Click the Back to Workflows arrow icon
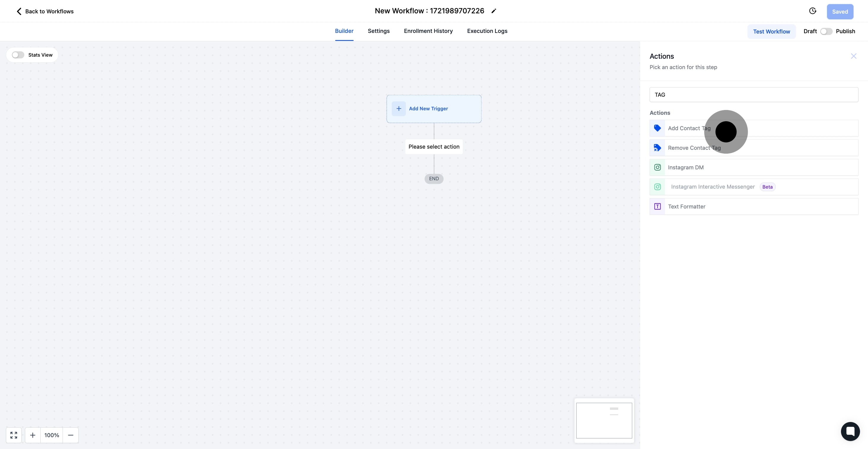This screenshot has width=868, height=449. [x=19, y=12]
